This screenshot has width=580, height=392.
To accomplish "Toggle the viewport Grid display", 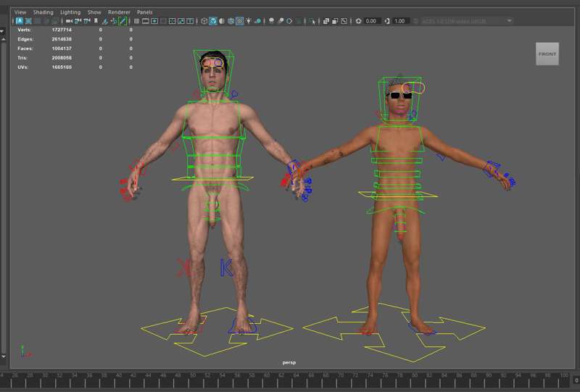I will point(136,21).
